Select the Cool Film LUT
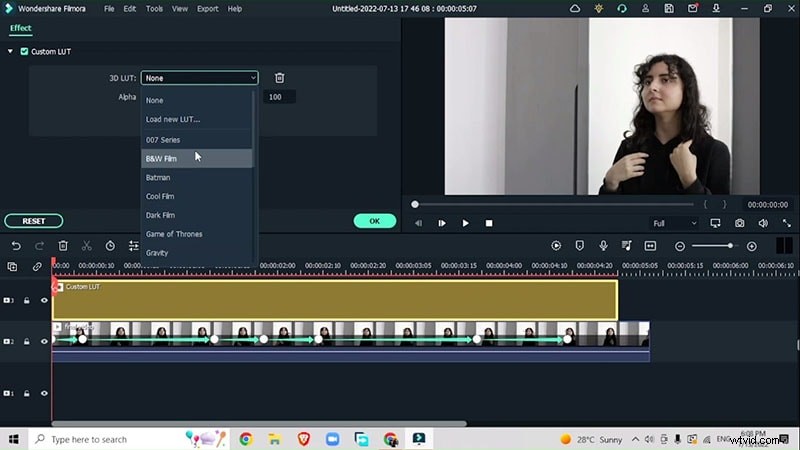800x450 pixels. [196, 196]
